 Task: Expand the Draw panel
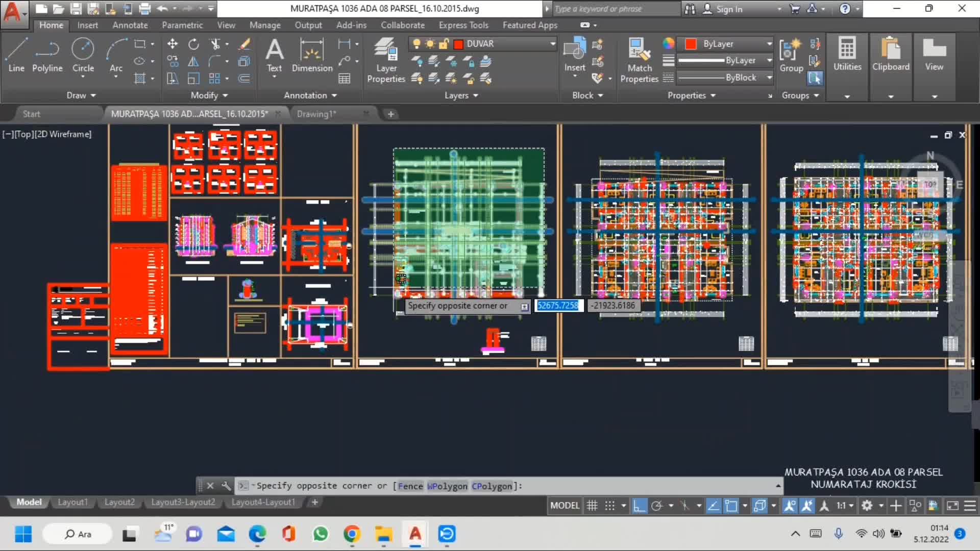[81, 95]
